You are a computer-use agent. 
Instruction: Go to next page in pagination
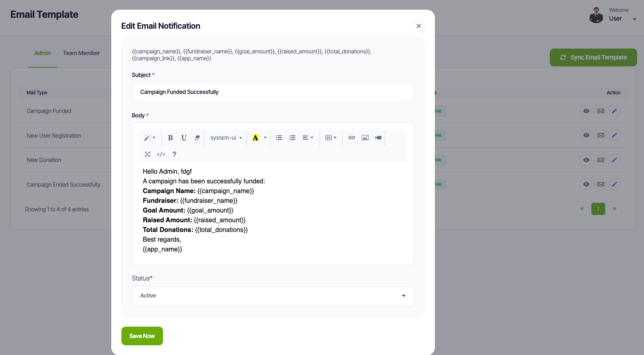[614, 209]
